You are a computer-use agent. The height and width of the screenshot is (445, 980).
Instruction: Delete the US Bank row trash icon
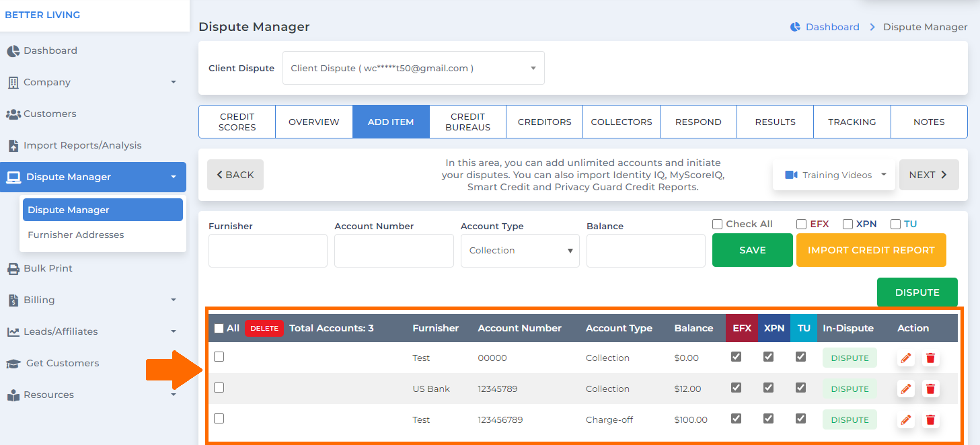[930, 389]
